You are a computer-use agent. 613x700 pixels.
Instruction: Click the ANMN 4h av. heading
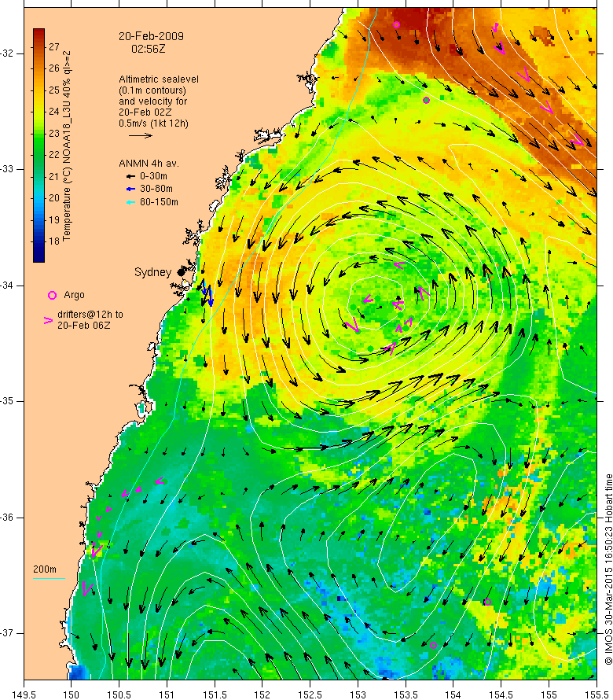(149, 164)
